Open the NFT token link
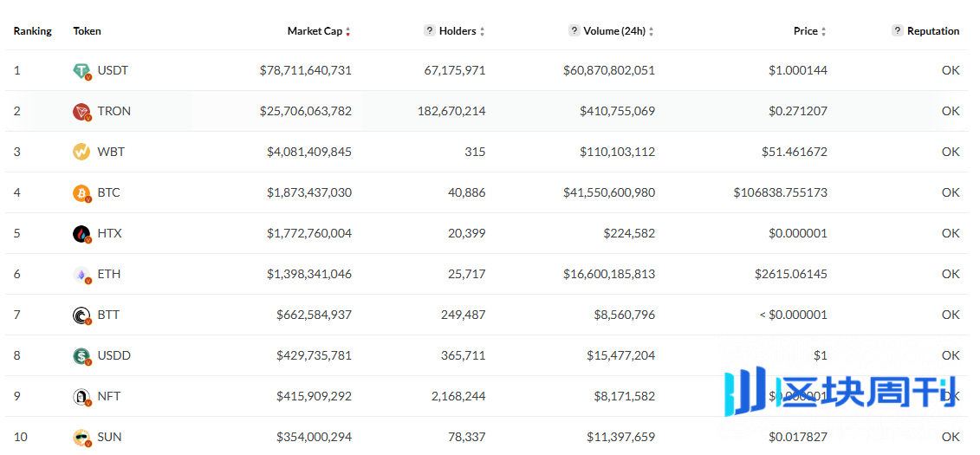 pyautogui.click(x=109, y=395)
